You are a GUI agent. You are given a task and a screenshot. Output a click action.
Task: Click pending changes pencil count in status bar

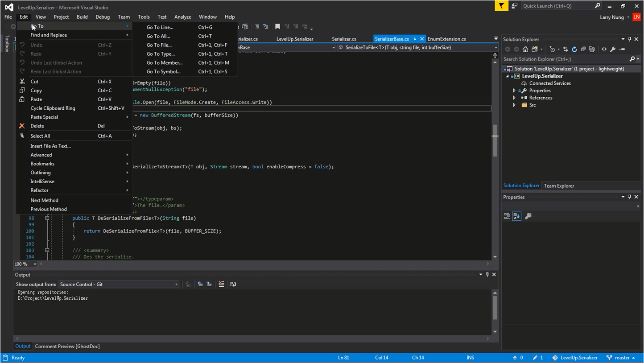tap(537, 358)
